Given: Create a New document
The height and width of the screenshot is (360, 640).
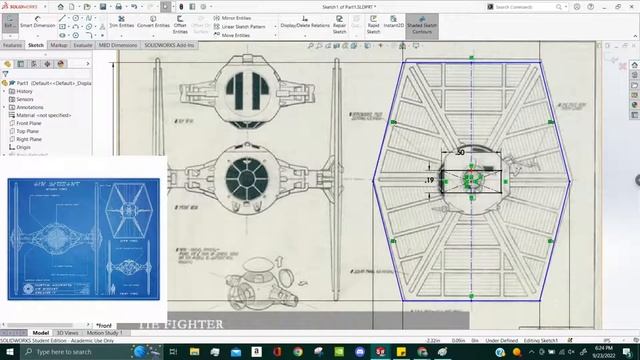Looking at the screenshot, I should (x=72, y=7).
